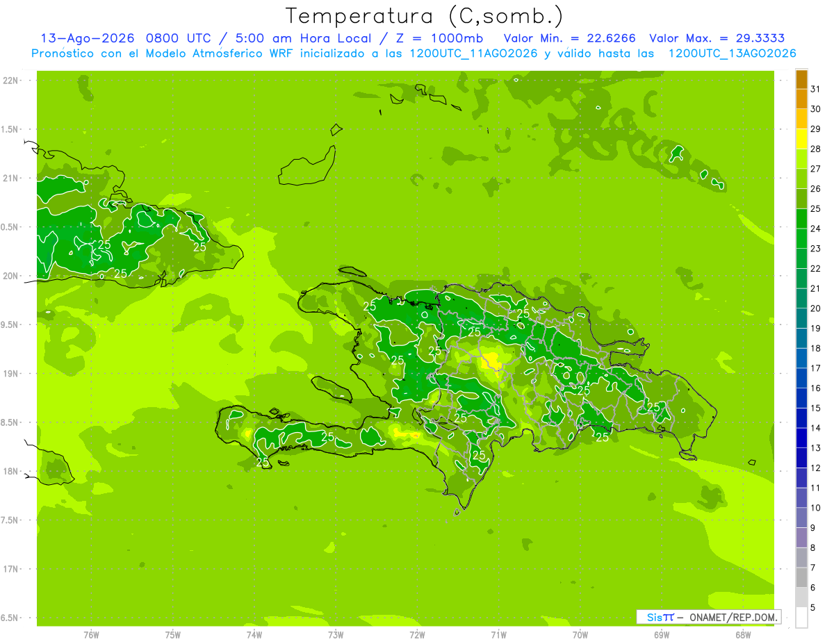Click the 6.5N latitude axis label
The width and height of the screenshot is (834, 644).
point(10,618)
